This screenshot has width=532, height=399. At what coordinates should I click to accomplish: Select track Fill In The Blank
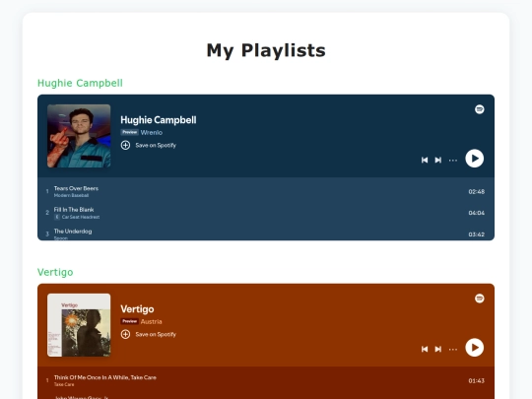click(x=74, y=210)
